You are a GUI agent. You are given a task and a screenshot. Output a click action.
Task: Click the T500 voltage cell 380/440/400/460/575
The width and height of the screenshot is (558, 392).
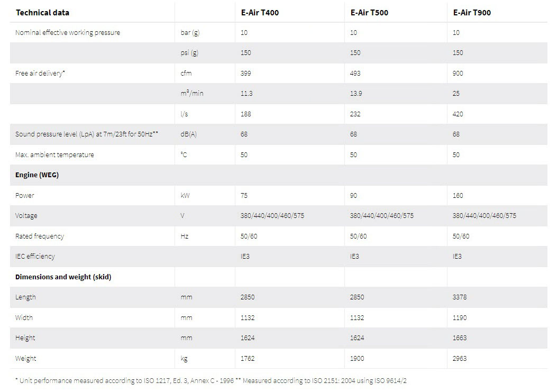point(381,215)
